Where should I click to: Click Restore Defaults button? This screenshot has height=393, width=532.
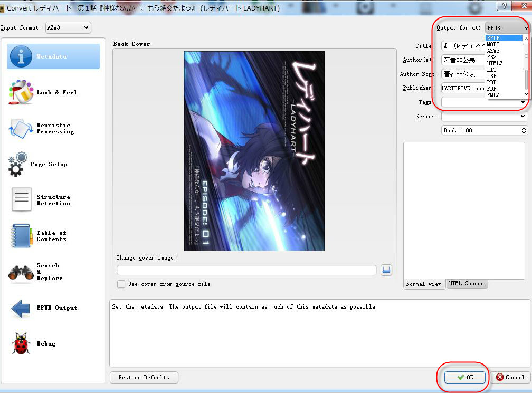(144, 377)
